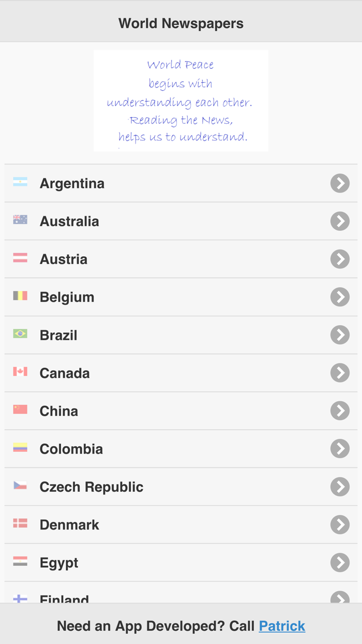Select the Brazil flag icon
The height and width of the screenshot is (644, 362).
pyautogui.click(x=20, y=335)
